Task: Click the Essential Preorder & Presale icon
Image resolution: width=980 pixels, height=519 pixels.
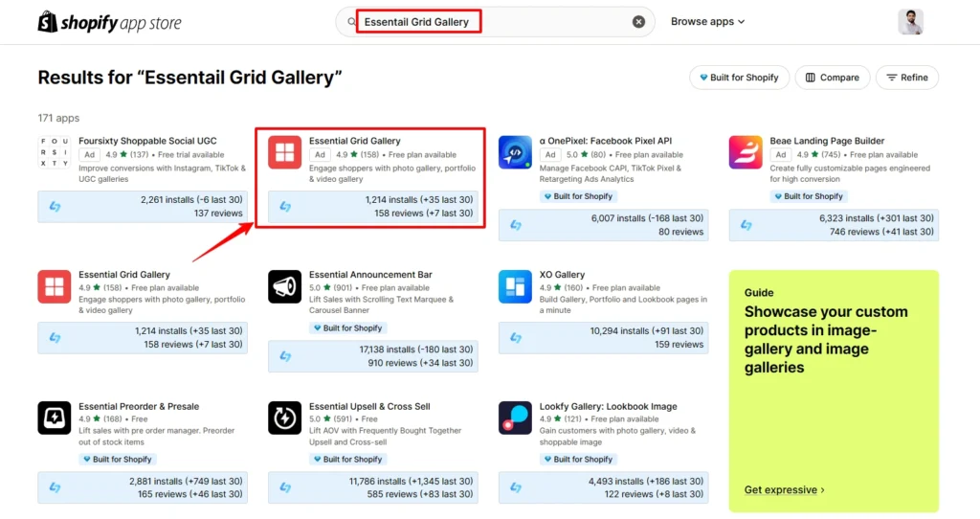Action: (54, 417)
